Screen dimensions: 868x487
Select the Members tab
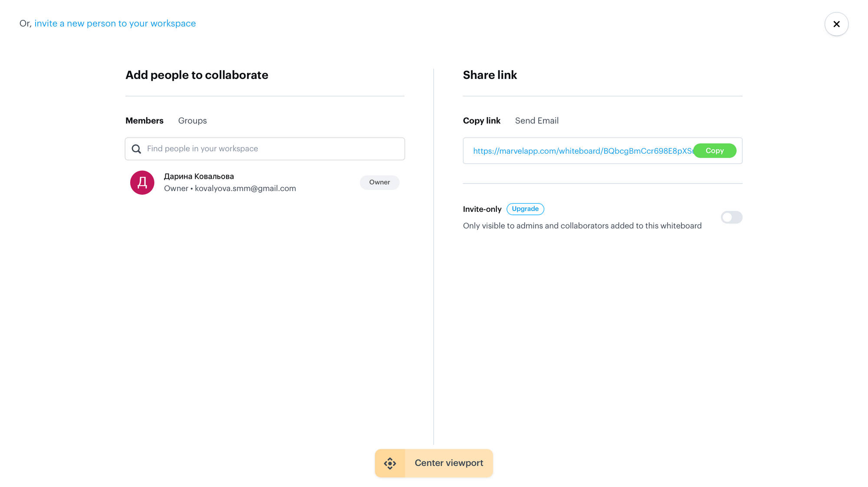(x=145, y=121)
